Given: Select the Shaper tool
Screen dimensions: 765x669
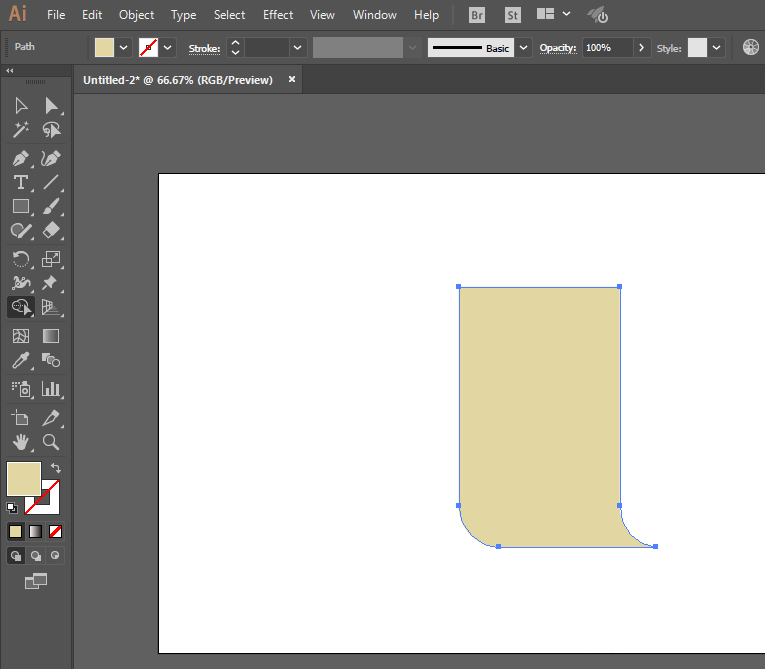Looking at the screenshot, I should pos(21,230).
